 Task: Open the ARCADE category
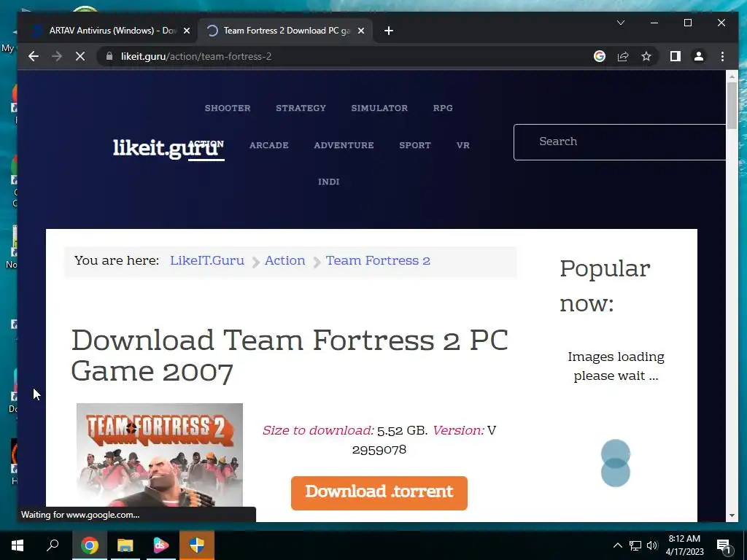pos(269,145)
